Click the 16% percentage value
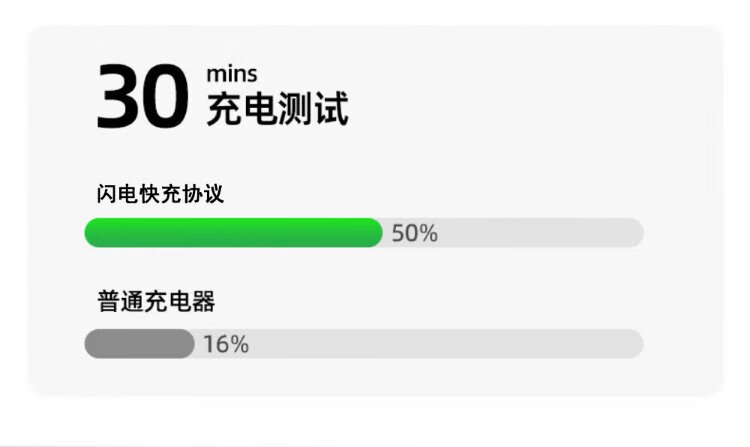 (226, 345)
